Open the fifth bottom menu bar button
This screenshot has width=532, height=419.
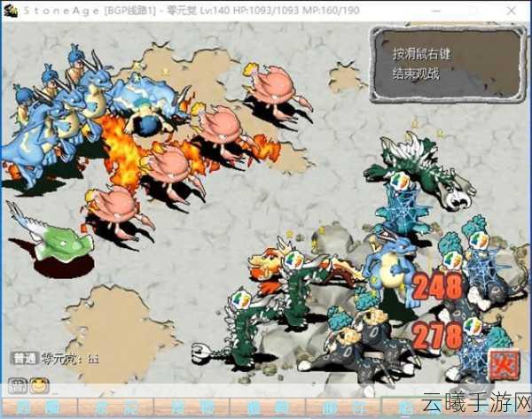pos(344,407)
